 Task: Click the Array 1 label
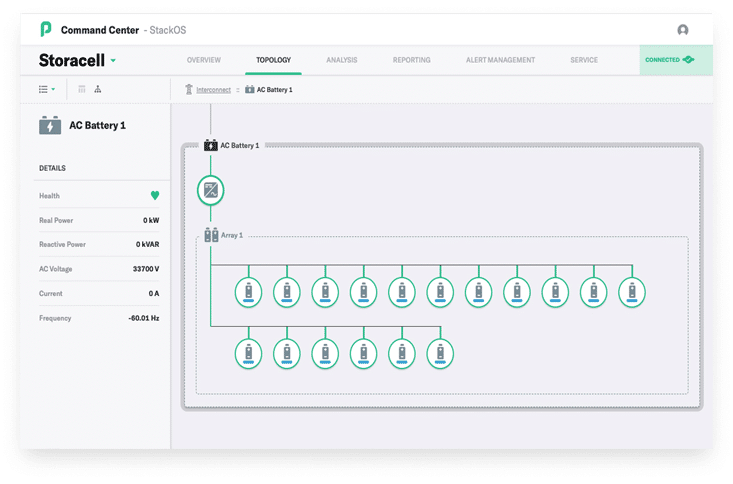232,235
